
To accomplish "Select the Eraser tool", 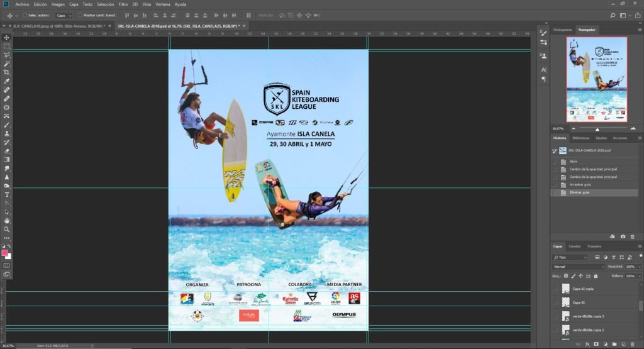I will coord(6,151).
